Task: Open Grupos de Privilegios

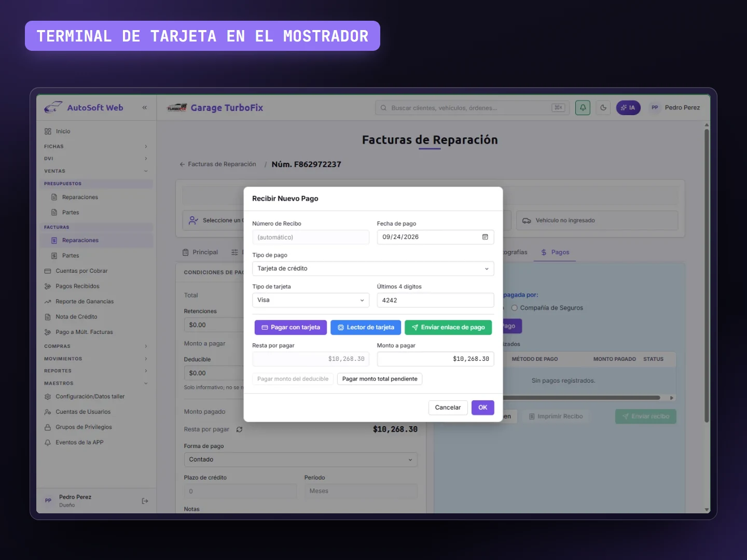Action: [96, 427]
